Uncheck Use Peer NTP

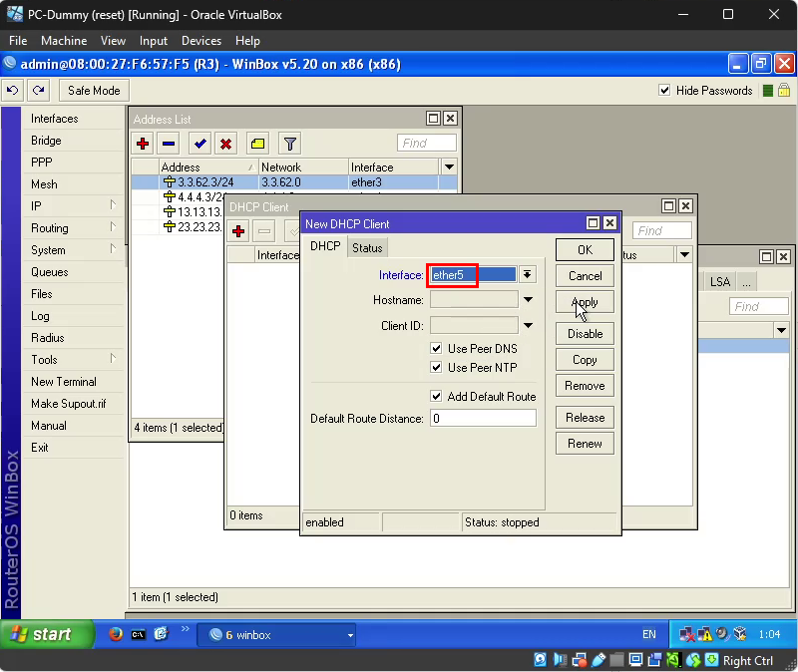[436, 367]
